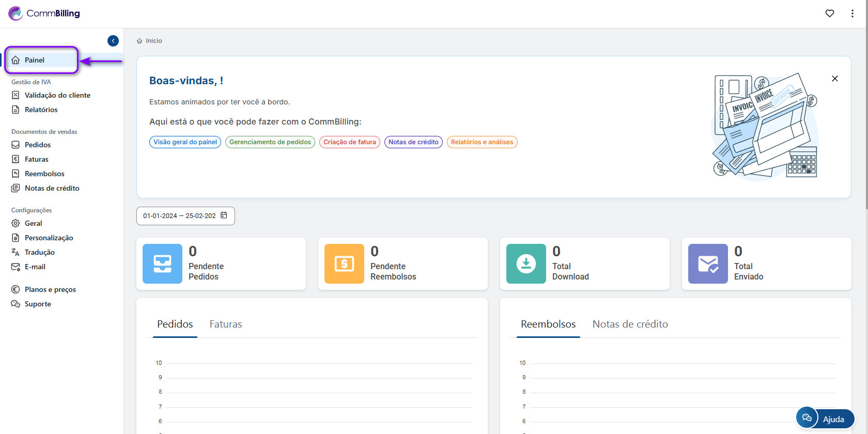Image resolution: width=868 pixels, height=434 pixels.
Task: Open the Ajuda chat help button
Action: (x=825, y=419)
